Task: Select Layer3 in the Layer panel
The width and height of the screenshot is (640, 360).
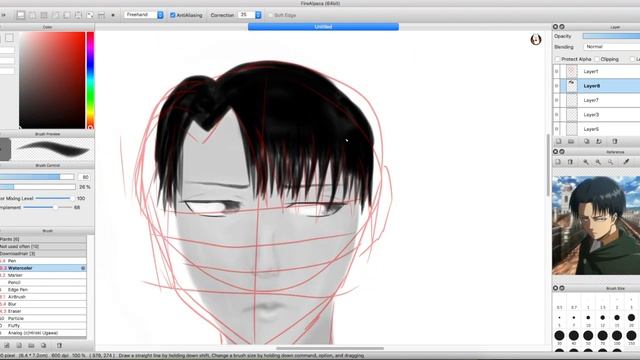Action: tap(600, 115)
